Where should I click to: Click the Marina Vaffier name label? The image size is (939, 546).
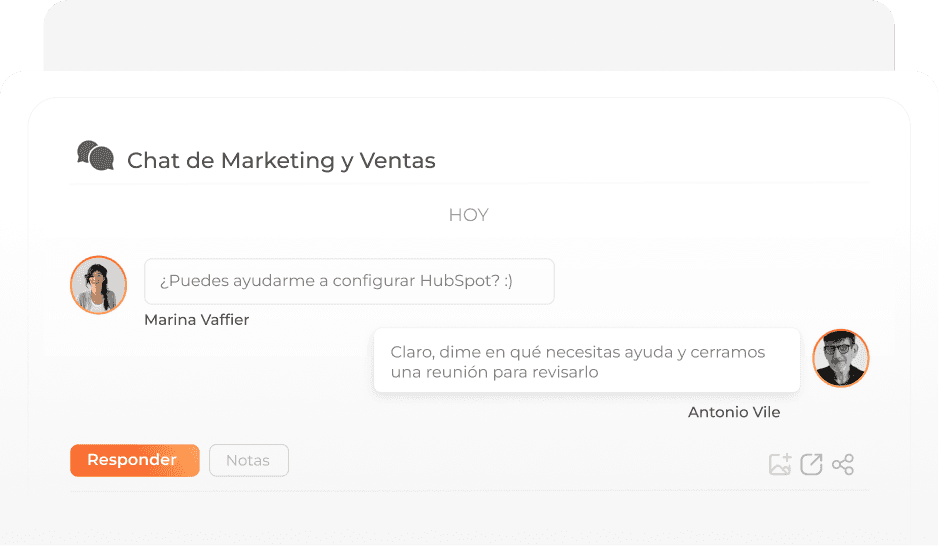pyautogui.click(x=196, y=320)
